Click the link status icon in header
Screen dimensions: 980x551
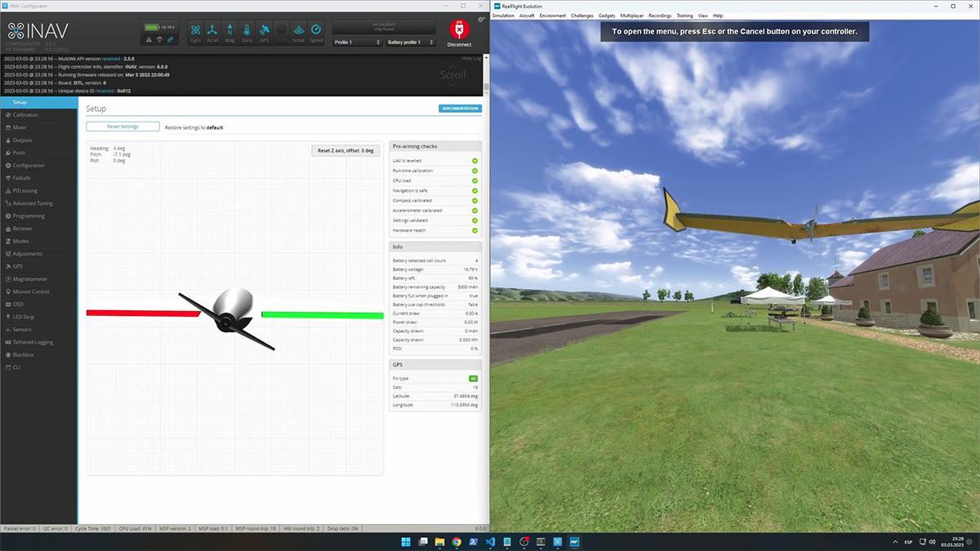pos(170,38)
